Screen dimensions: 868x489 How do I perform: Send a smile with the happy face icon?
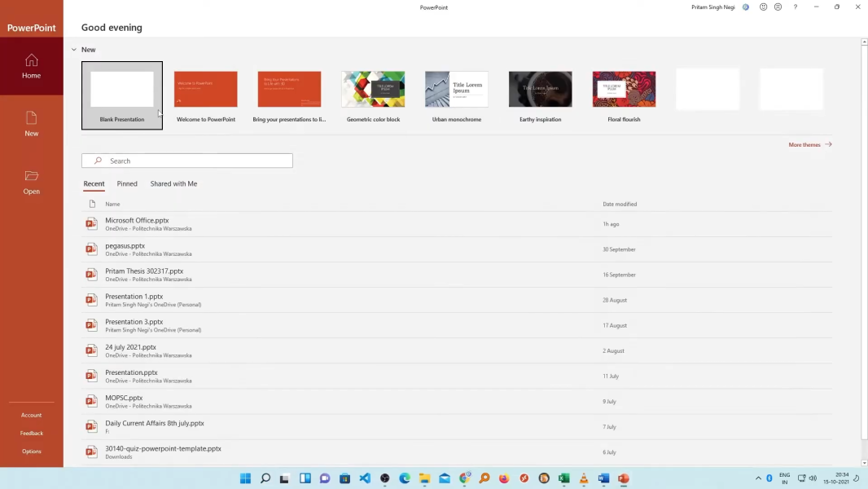[x=764, y=7]
